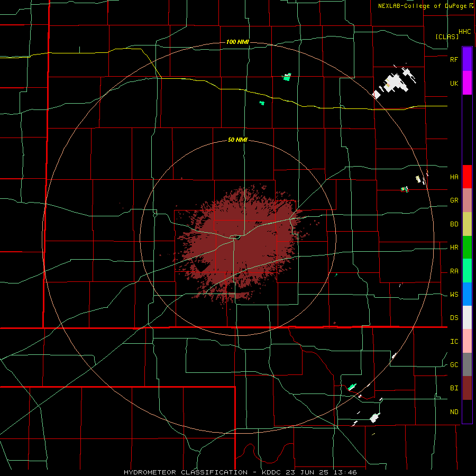Click the "UK" legend label
Image resolution: width=476 pixels, height=476 pixels.
[x=454, y=83]
